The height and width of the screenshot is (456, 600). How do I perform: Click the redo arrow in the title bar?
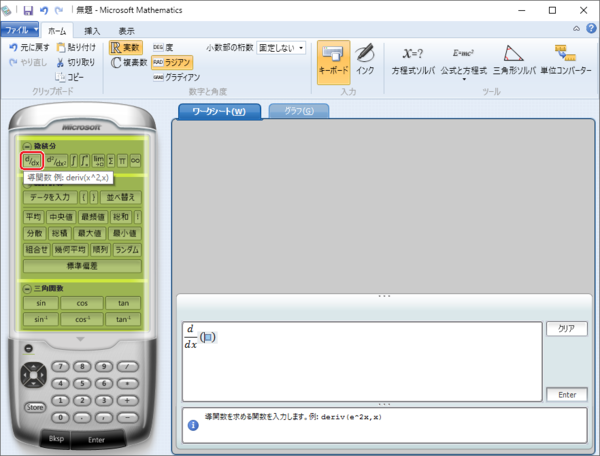[x=59, y=10]
